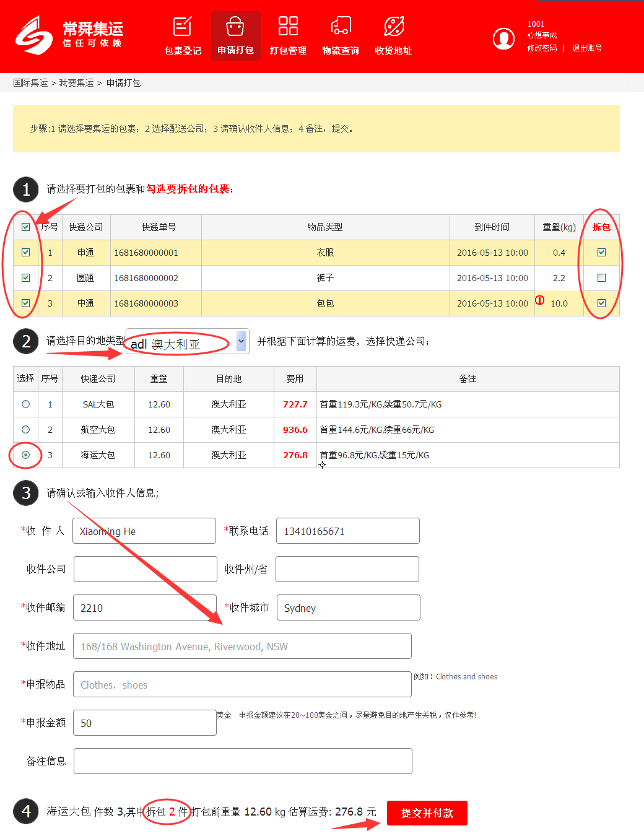Enable 拆包 checkbox for 圆通 package row
Screen dimensions: 644x836
point(601,278)
